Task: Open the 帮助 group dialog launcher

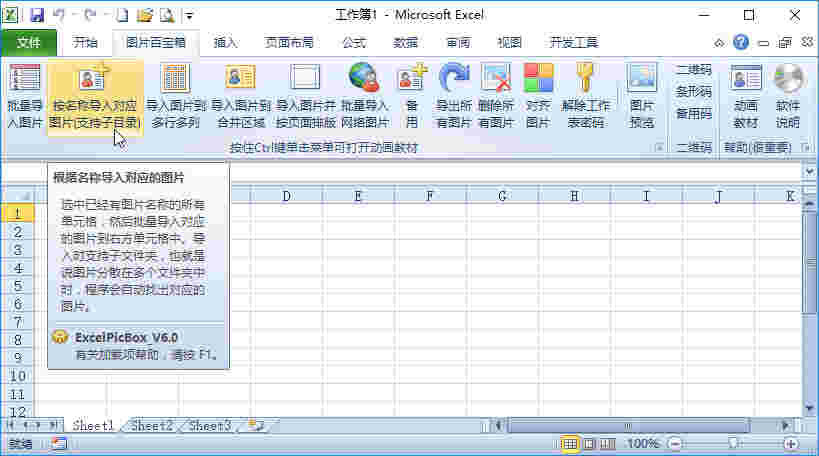Action: [x=806, y=148]
